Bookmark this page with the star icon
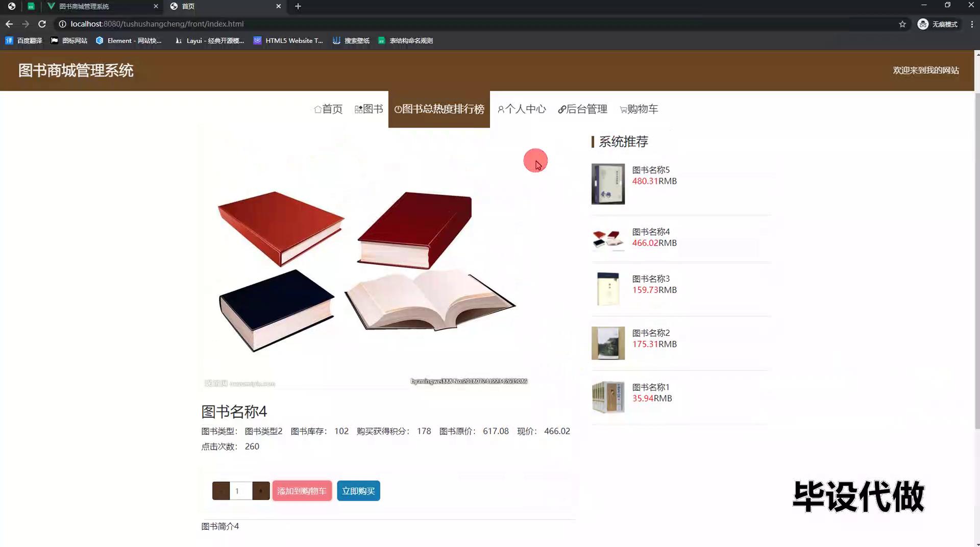This screenshot has width=980, height=547. (902, 24)
